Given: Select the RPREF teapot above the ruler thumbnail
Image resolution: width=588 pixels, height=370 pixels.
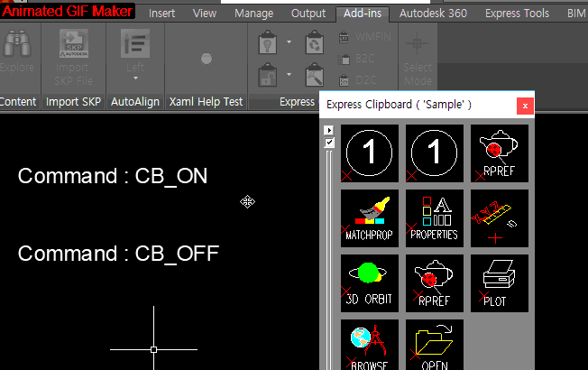Looking at the screenshot, I should pos(500,153).
